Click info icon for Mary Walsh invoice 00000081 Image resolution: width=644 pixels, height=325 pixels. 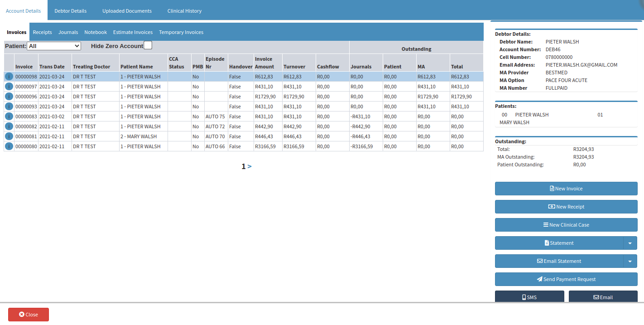click(9, 136)
